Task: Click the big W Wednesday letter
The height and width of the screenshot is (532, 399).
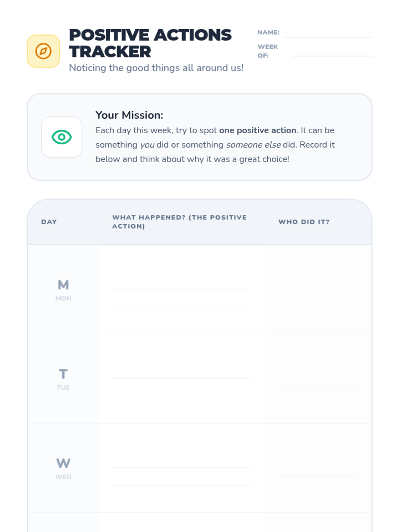Action: [x=63, y=463]
